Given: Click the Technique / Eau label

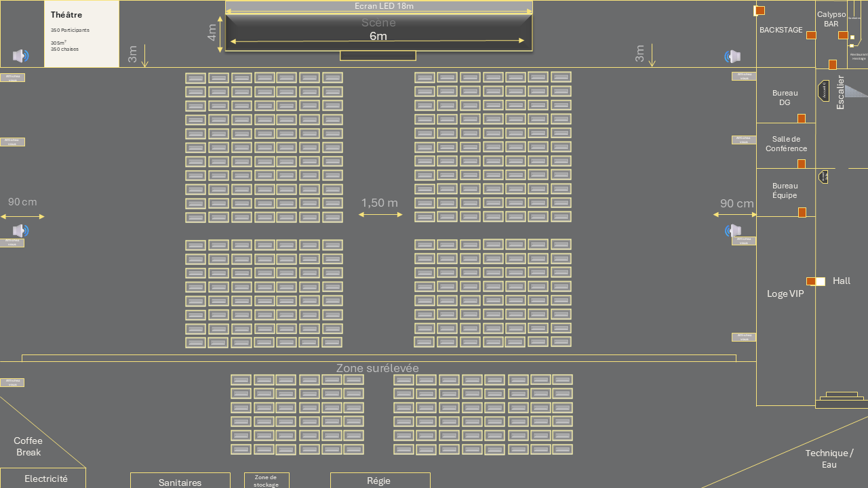Looking at the screenshot, I should coord(829,459).
